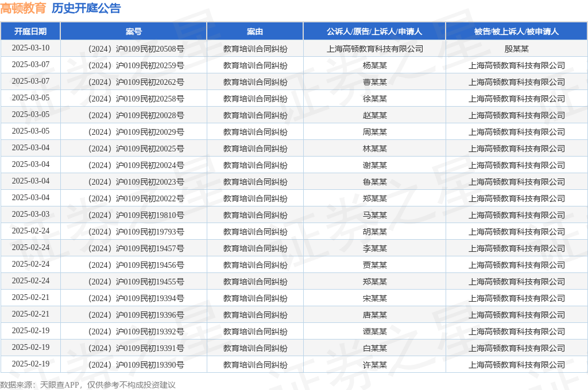Select the 高顿教育 title text

pyautogui.click(x=23, y=8)
